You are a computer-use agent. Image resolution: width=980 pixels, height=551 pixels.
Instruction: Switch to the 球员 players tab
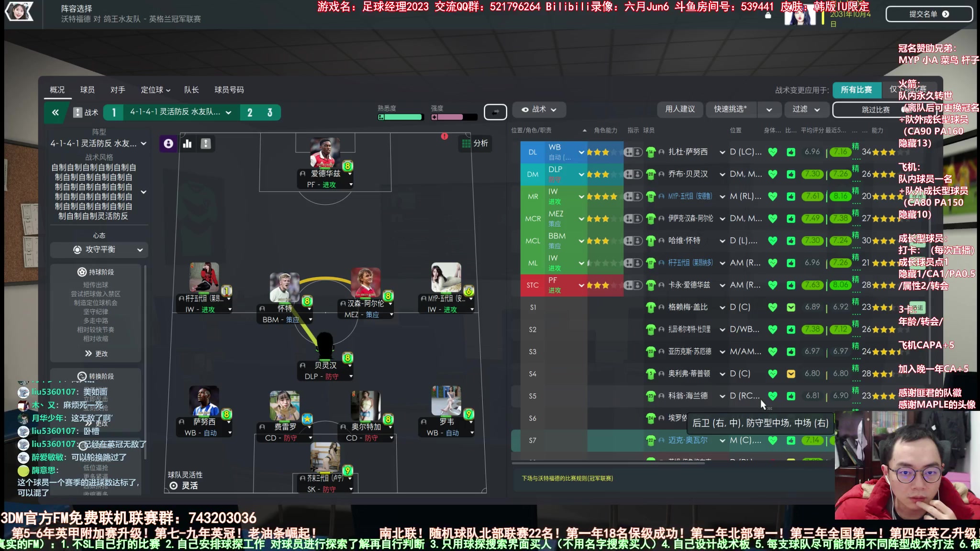pos(86,89)
